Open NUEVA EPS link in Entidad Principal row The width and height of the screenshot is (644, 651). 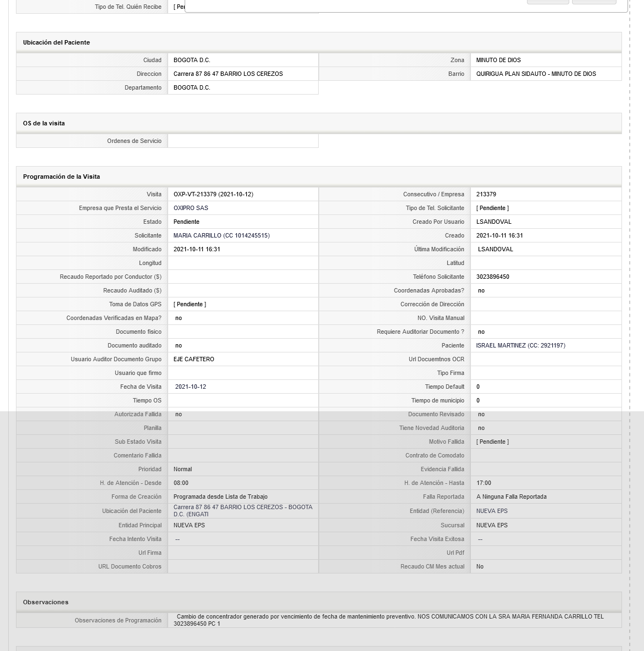coord(189,525)
